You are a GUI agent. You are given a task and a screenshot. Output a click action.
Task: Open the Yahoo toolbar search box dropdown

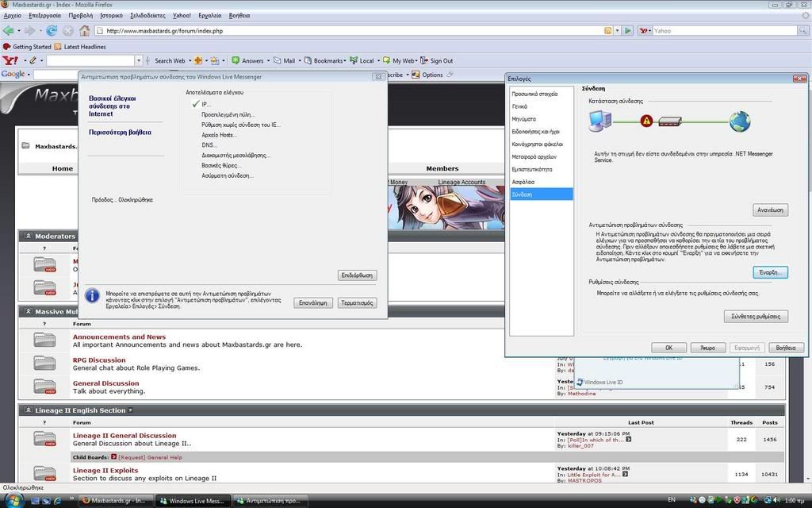[x=138, y=60]
